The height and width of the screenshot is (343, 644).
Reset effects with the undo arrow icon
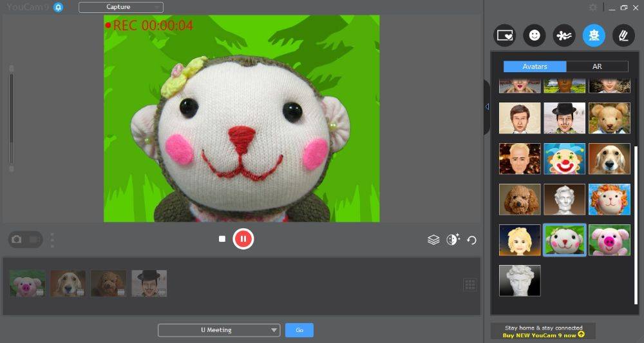point(472,240)
